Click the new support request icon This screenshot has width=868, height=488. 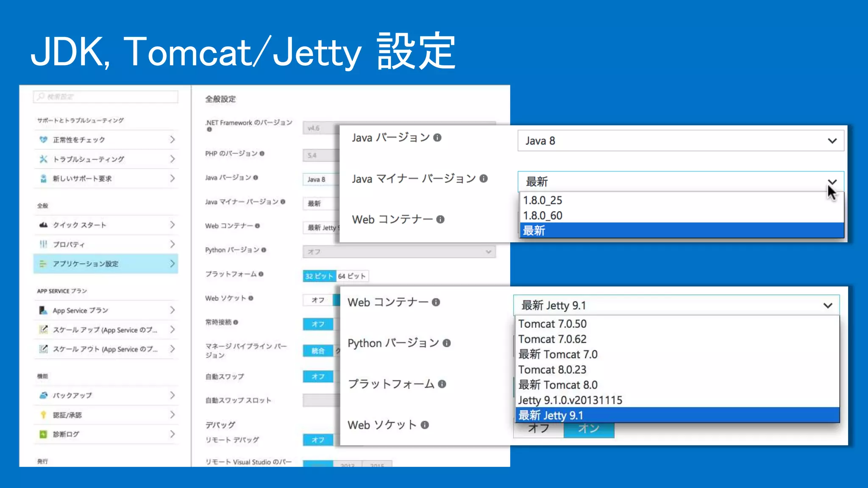[x=43, y=178]
